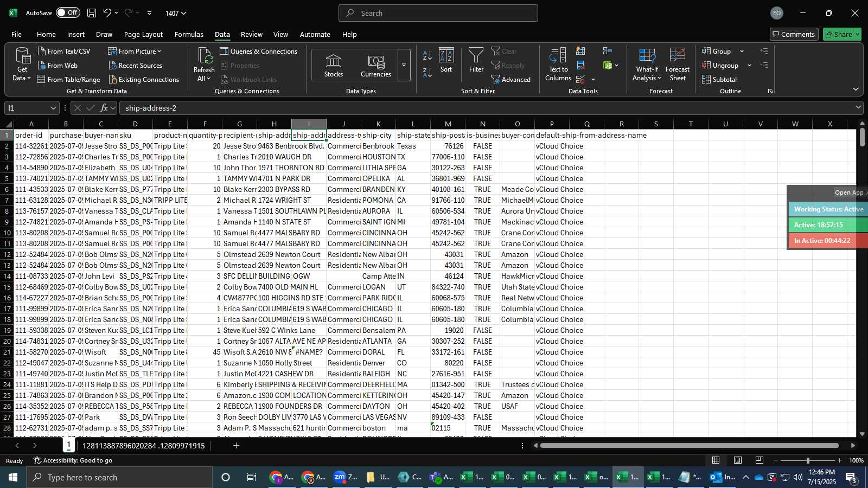Image resolution: width=868 pixels, height=488 pixels.
Task: Convert to the Currencies data type
Action: click(376, 66)
